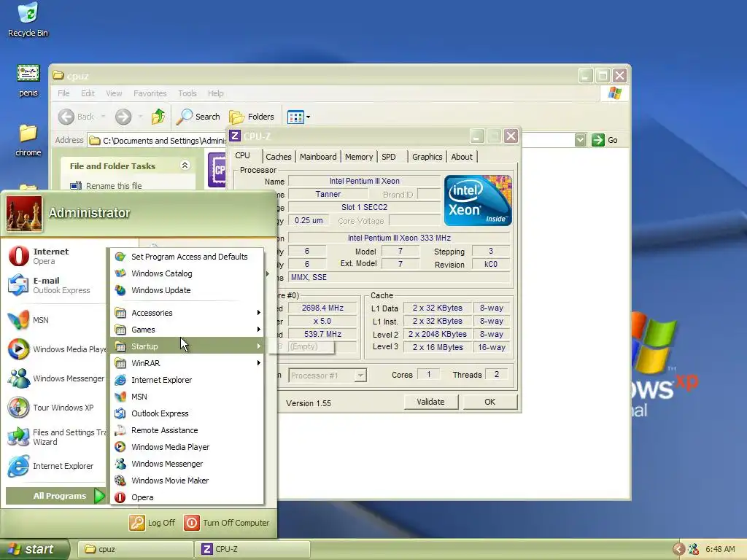Viewport: 747px width, 560px height.
Task: Click OK button in CPU-Z
Action: (489, 402)
